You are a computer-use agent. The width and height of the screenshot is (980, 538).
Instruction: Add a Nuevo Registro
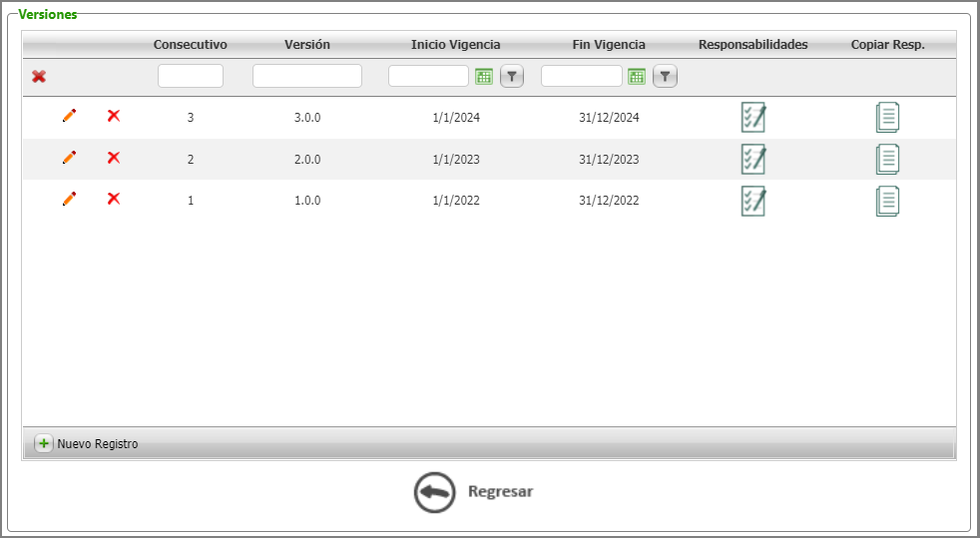point(86,444)
